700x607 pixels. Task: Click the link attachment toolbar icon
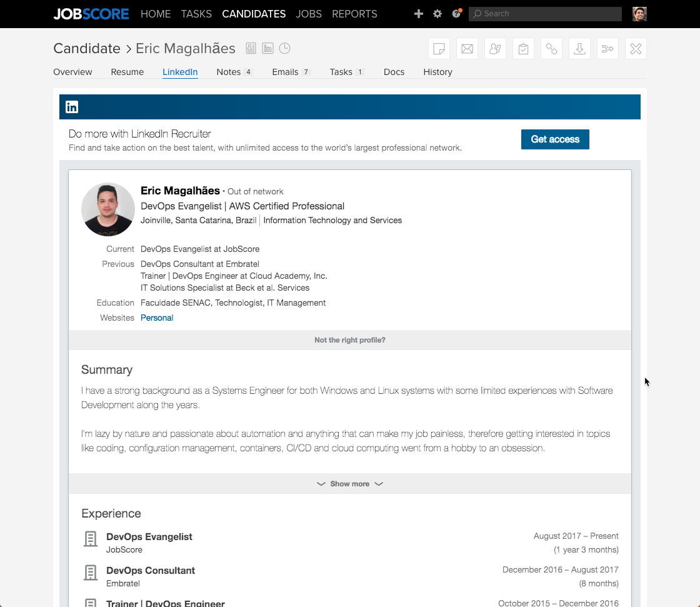click(551, 48)
